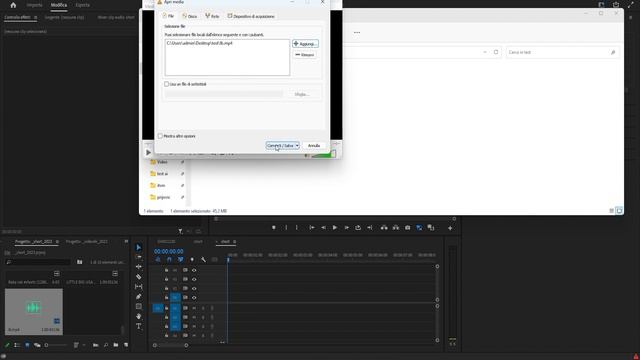Switch Project panel to freeform view

[37, 345]
